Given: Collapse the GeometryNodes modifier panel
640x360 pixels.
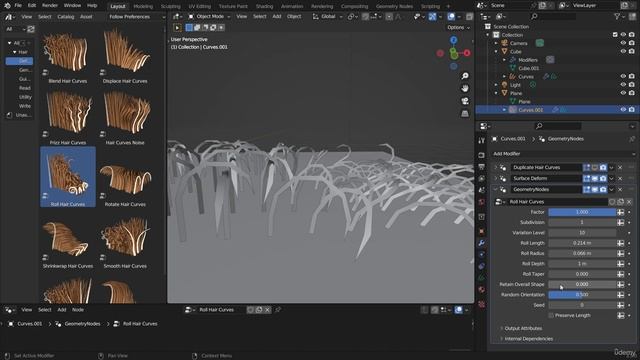Looking at the screenshot, I should click(496, 190).
